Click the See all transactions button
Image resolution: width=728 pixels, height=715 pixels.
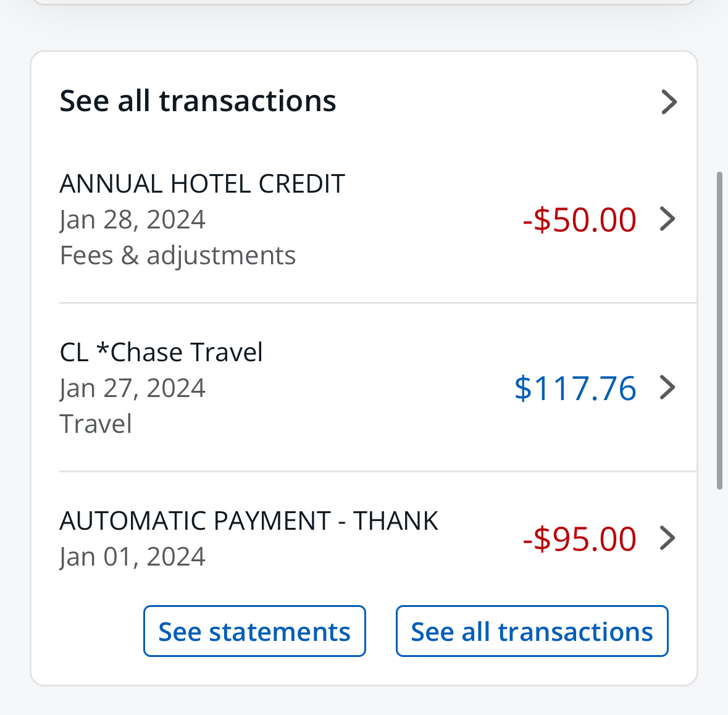coord(532,632)
